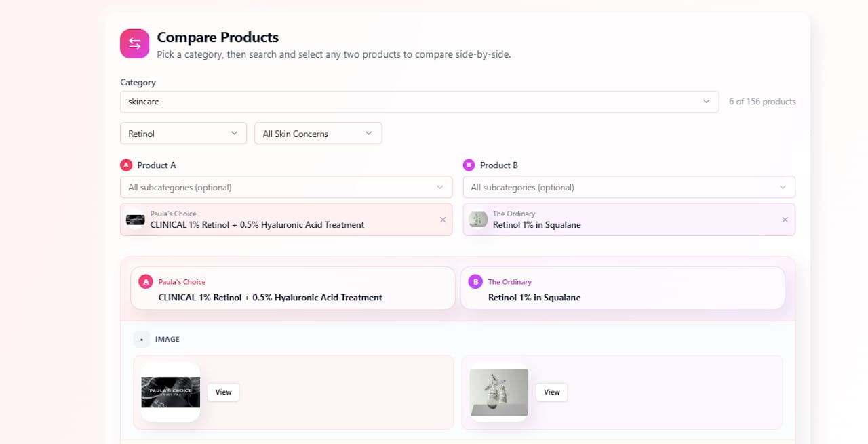Expand Product B subcategories dropdown
This screenshot has height=444, width=868.
pyautogui.click(x=629, y=187)
